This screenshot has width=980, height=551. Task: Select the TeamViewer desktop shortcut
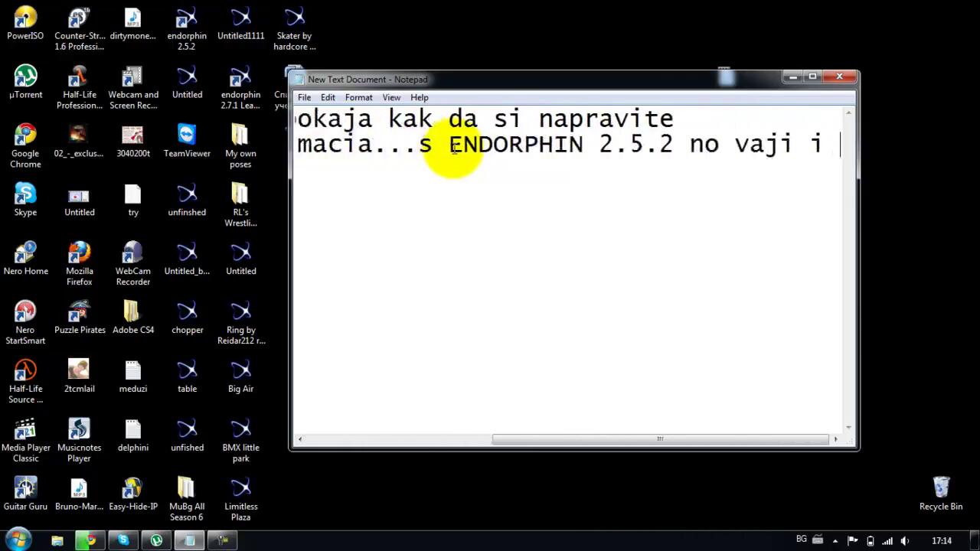coord(187,141)
